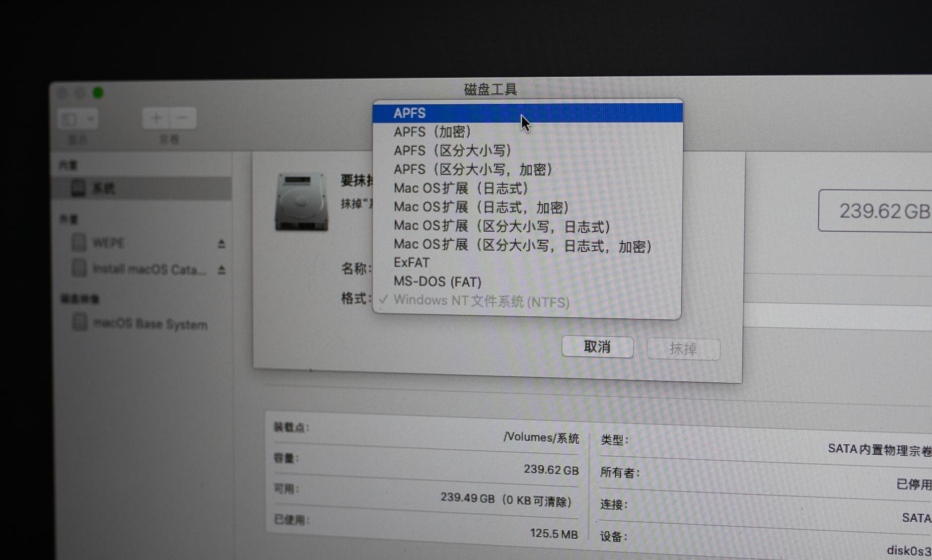Click the 239.62 GB size field
Image resolution: width=932 pixels, height=560 pixels.
coord(885,211)
